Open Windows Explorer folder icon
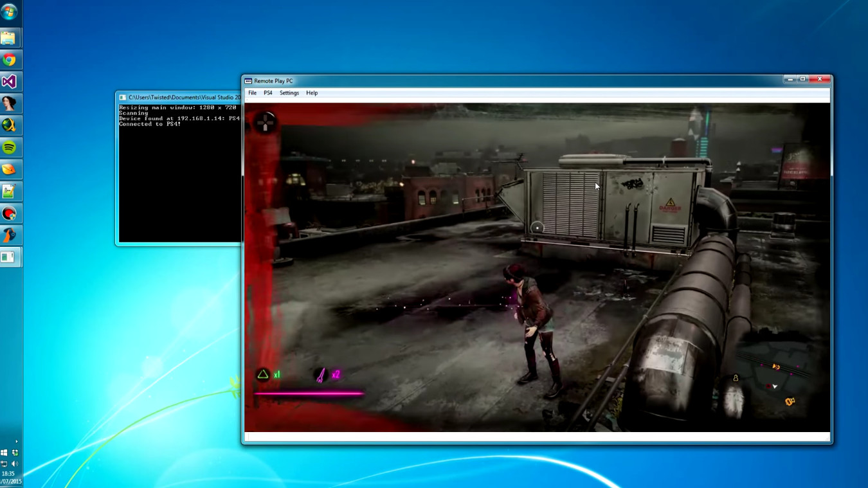The image size is (868, 488). click(x=9, y=38)
